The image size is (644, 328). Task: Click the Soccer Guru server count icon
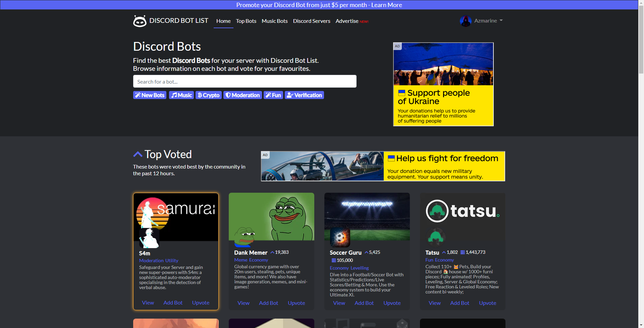334,261
